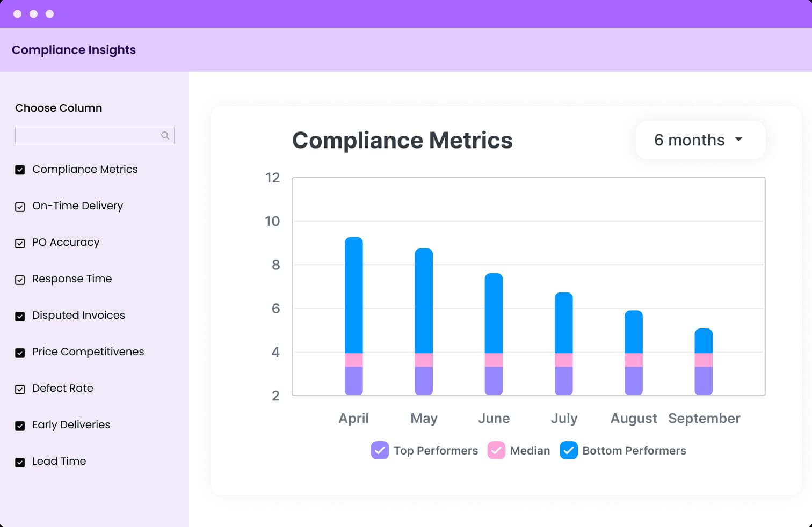This screenshot has height=527, width=812.
Task: Uncheck the Compliance Metrics checkbox
Action: 20,170
